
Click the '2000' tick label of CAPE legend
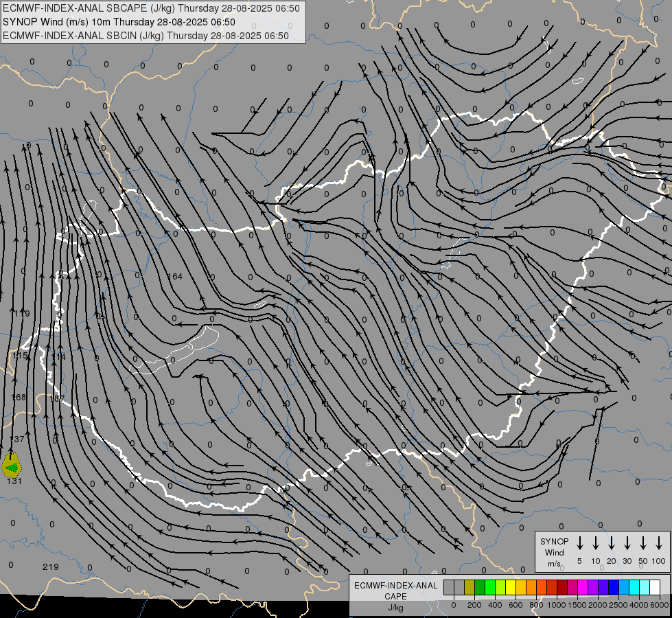pos(597,605)
